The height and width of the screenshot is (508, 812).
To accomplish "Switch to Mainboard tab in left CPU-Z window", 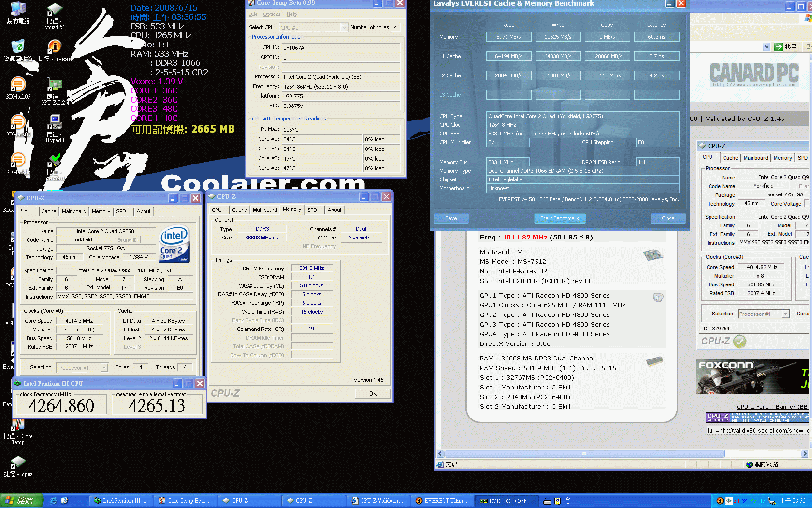I will click(x=74, y=211).
